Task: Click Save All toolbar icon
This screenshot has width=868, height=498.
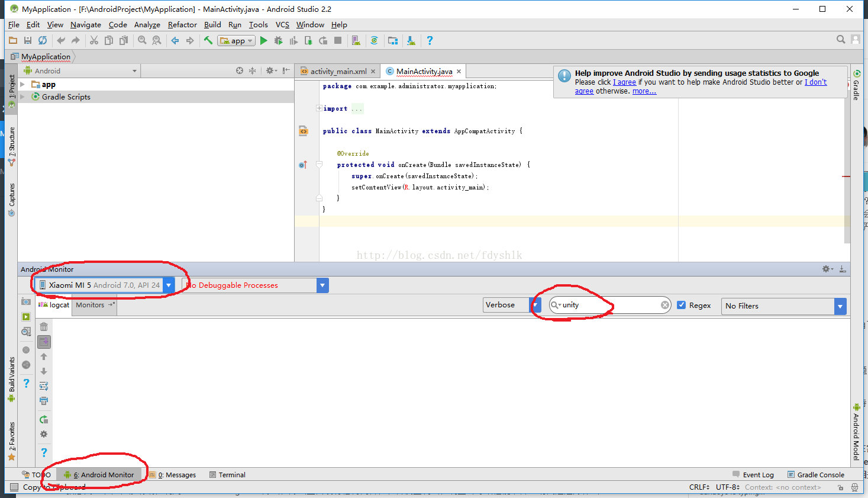Action: [x=28, y=40]
